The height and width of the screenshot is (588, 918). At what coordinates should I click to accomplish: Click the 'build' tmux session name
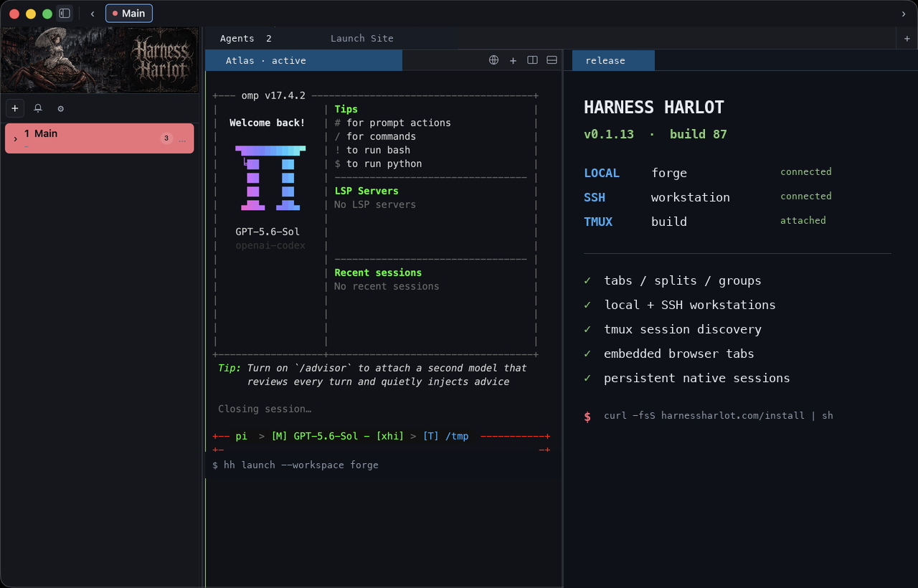(x=669, y=222)
